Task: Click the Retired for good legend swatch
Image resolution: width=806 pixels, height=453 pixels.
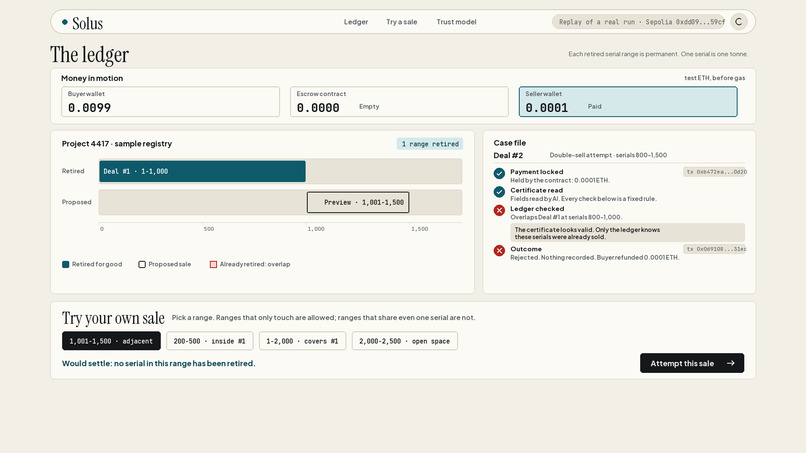Action: click(65, 264)
